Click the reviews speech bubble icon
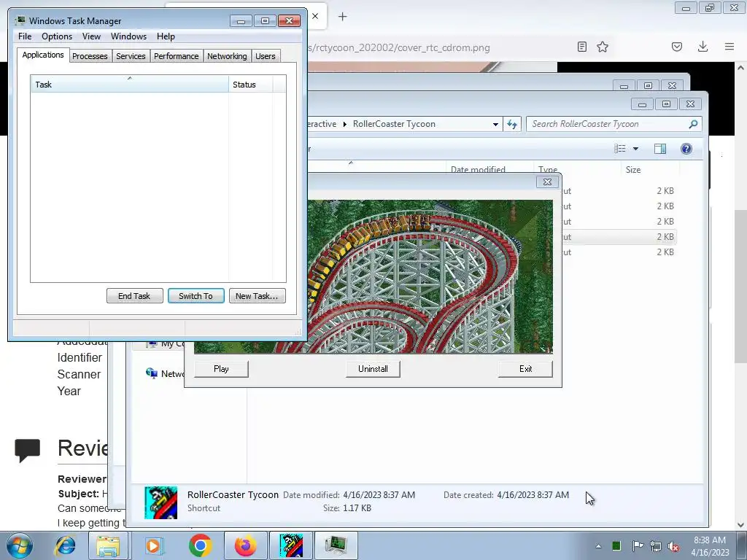The image size is (747, 560). [28, 450]
